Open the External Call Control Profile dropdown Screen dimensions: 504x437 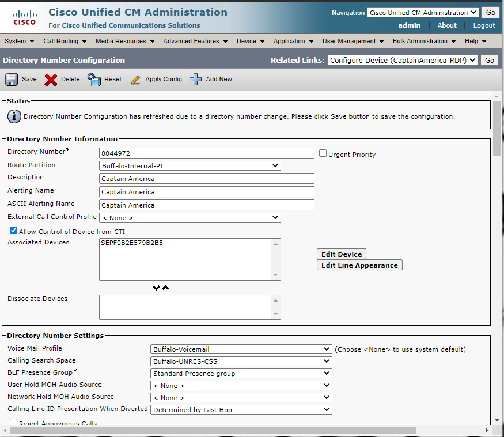pyautogui.click(x=190, y=218)
